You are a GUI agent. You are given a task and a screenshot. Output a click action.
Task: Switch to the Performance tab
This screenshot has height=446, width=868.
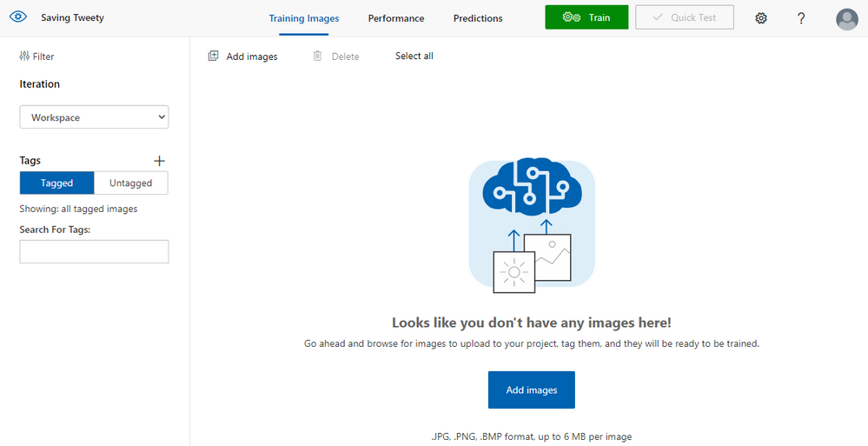pos(396,18)
